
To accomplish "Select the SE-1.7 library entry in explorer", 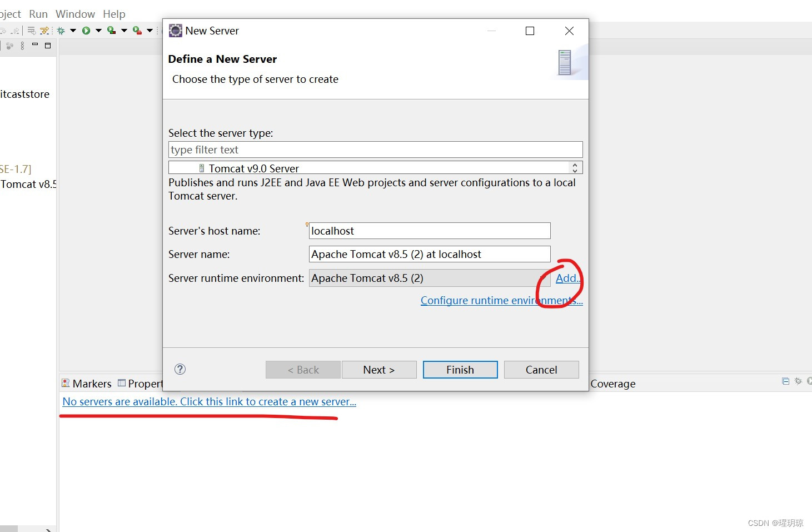I will pos(16,169).
